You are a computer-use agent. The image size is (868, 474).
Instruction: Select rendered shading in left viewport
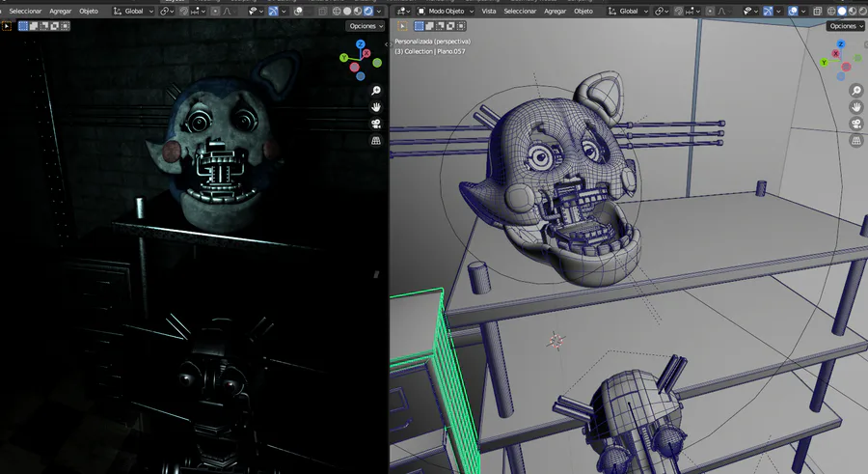tap(368, 11)
